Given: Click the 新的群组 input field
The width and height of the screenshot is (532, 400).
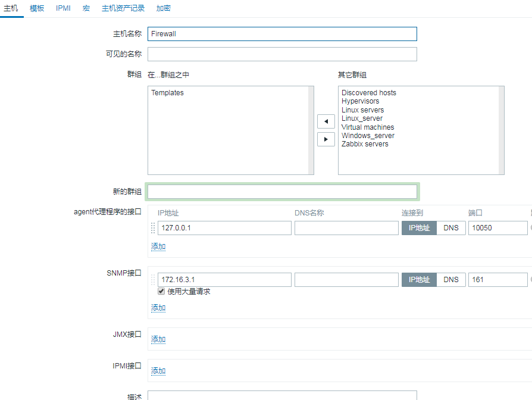Looking at the screenshot, I should point(282,192).
